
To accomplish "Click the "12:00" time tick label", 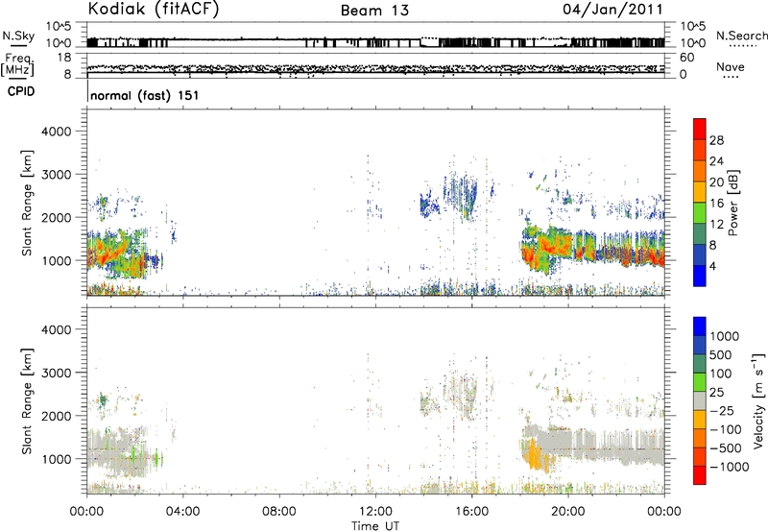I will pyautogui.click(x=375, y=512).
